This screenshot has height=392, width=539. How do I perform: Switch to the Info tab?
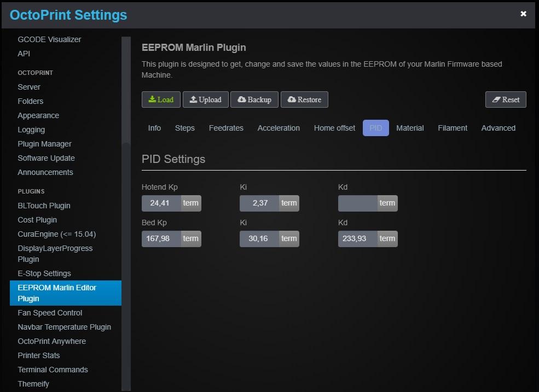point(154,128)
